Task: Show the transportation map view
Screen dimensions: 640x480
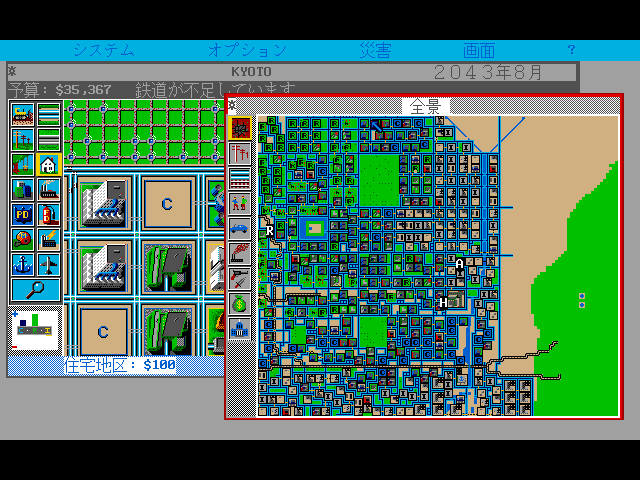Action: (240, 178)
